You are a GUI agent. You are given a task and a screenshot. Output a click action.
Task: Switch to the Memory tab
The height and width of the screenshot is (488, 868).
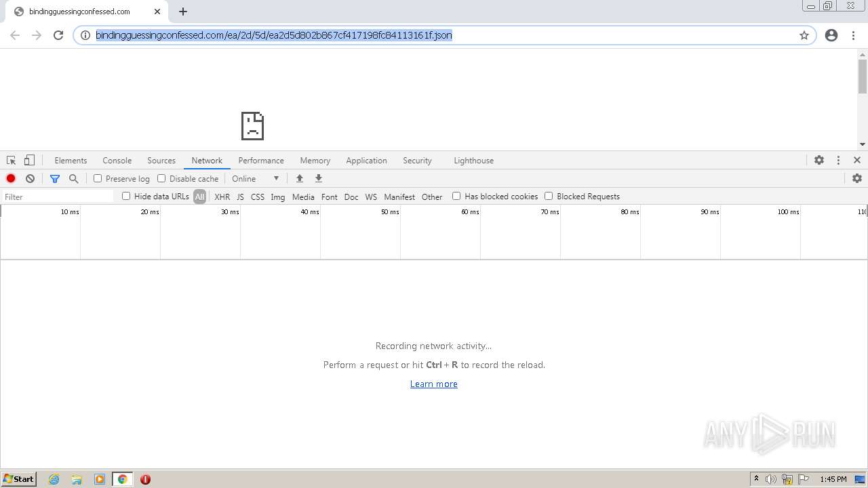coord(315,161)
